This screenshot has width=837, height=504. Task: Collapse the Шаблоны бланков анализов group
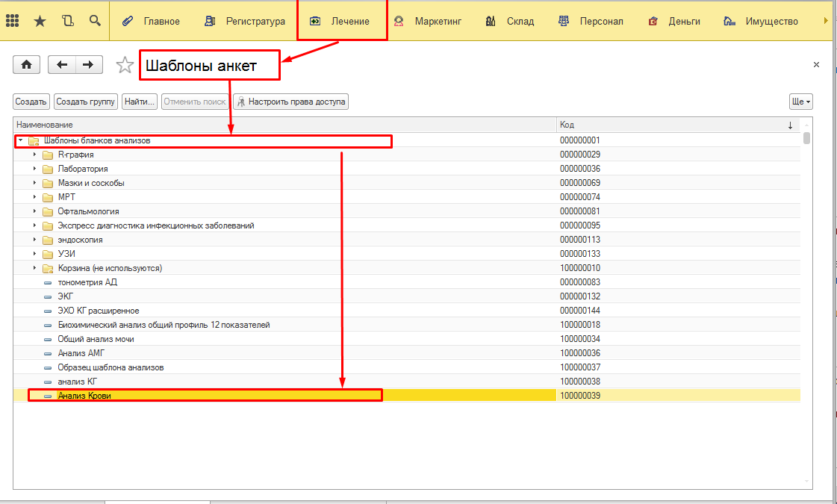click(x=20, y=140)
